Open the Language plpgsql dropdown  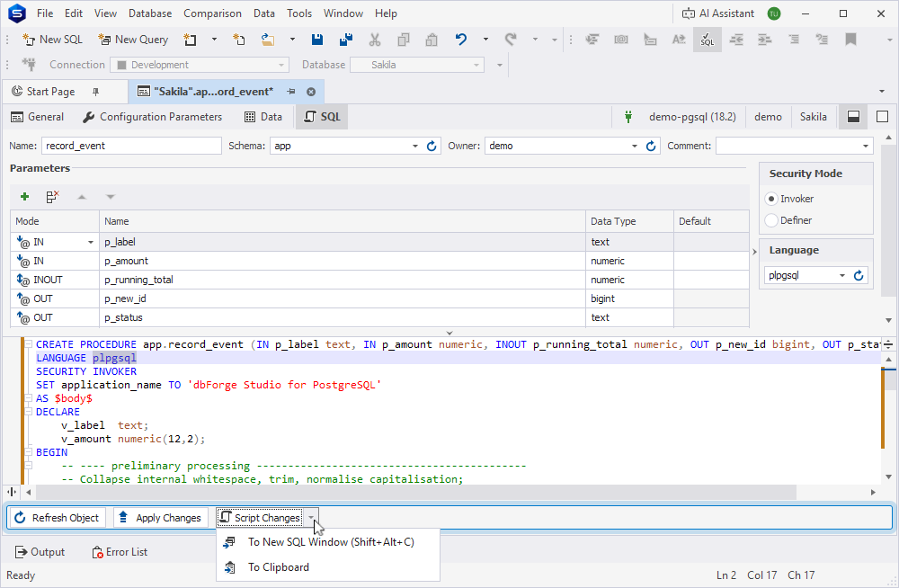(x=842, y=275)
